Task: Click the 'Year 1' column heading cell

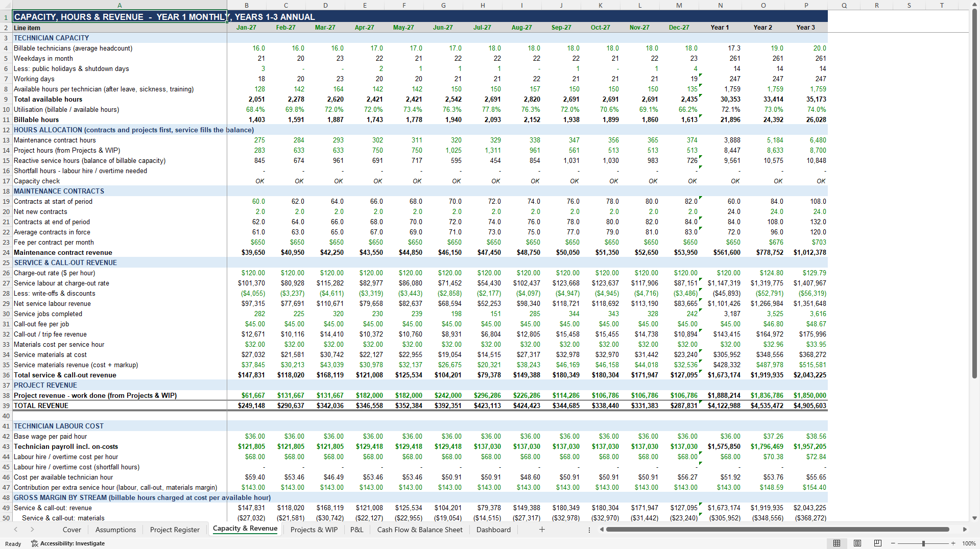Action: [720, 28]
